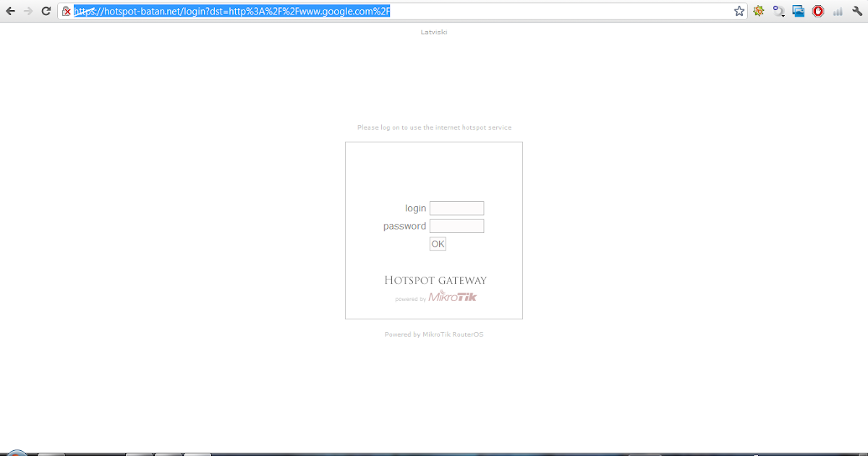Open the AdBlock stop-hand extension
Viewport: 868px width, 456px height.
point(818,11)
